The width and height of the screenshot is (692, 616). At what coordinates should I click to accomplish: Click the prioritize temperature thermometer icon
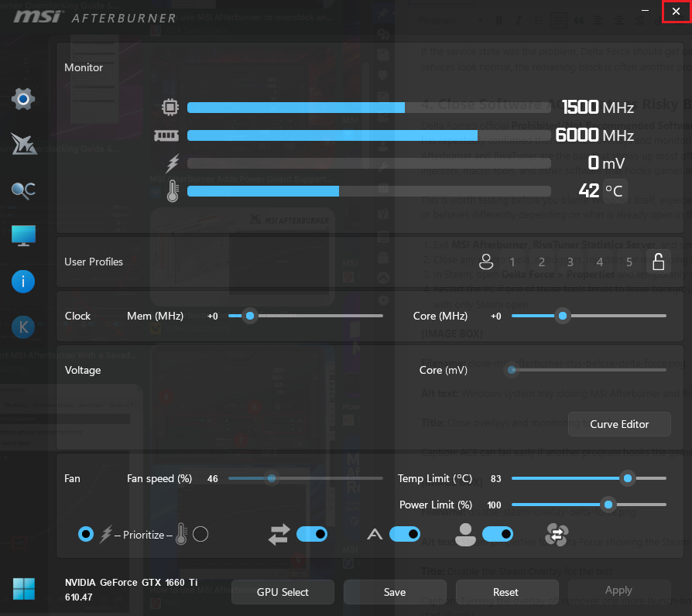(x=181, y=534)
